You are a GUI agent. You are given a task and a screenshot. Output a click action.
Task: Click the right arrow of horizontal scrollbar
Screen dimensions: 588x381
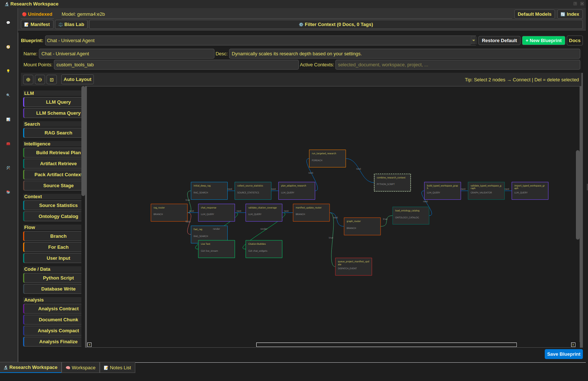573,345
